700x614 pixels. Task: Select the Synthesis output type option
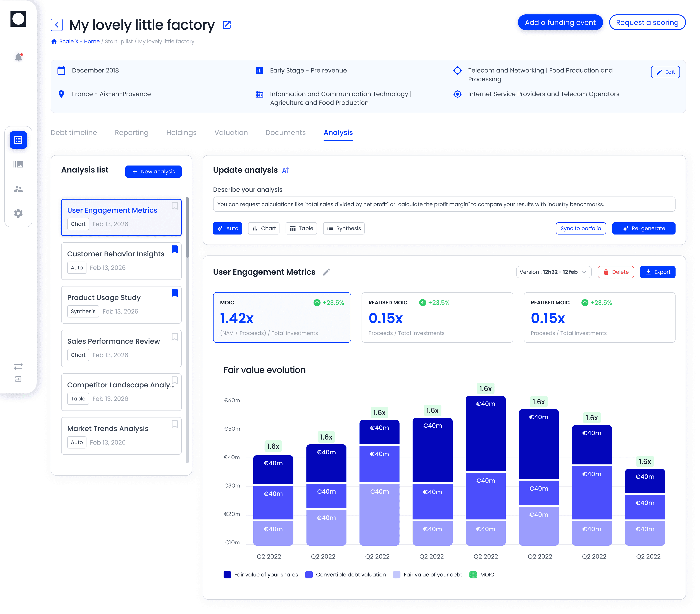[x=343, y=228]
